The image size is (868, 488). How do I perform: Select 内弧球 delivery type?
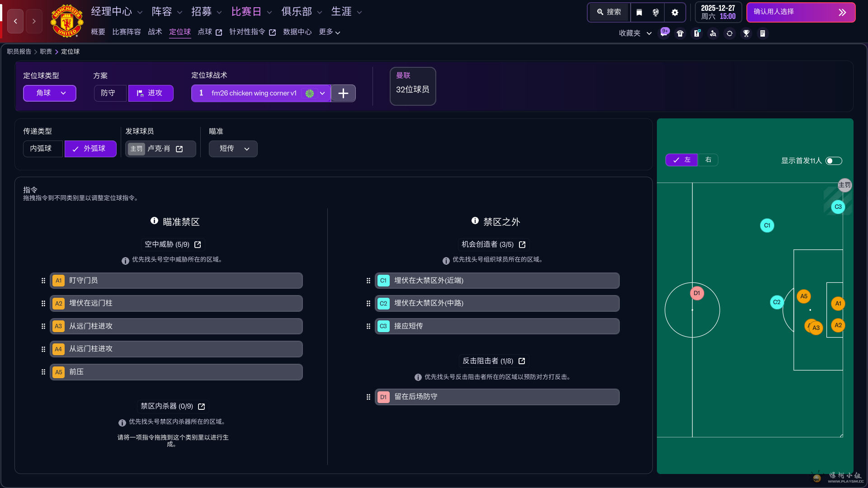click(41, 149)
